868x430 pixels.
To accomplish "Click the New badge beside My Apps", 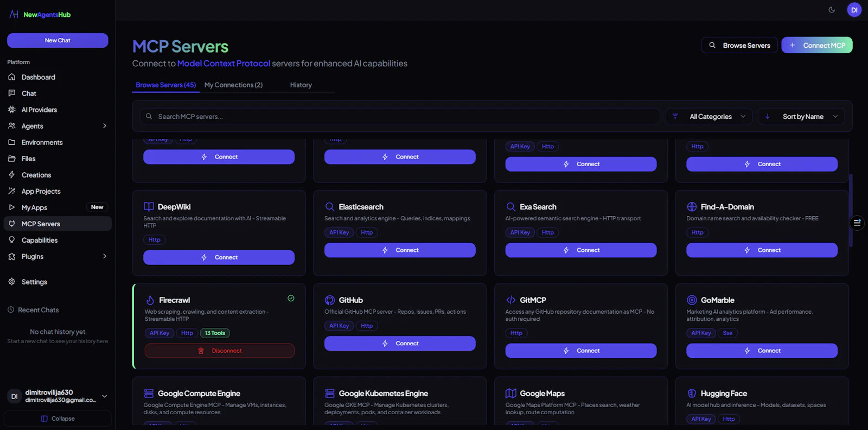I will point(97,207).
